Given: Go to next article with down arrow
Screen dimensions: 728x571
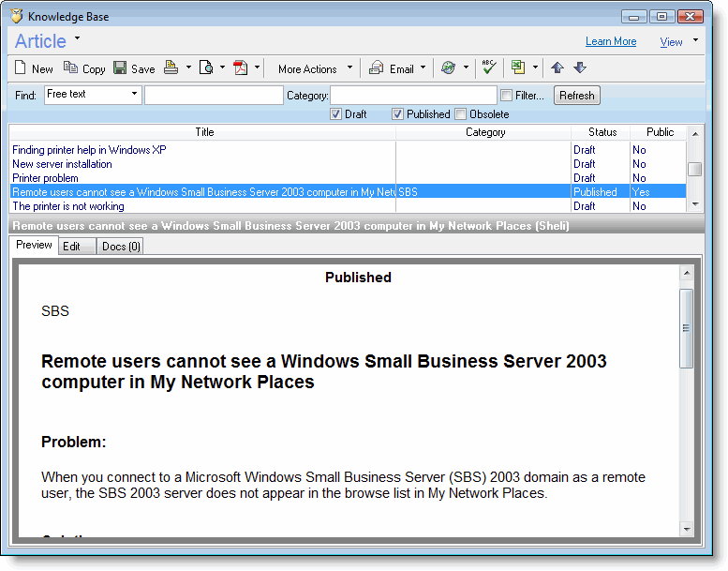Looking at the screenshot, I should click(579, 68).
